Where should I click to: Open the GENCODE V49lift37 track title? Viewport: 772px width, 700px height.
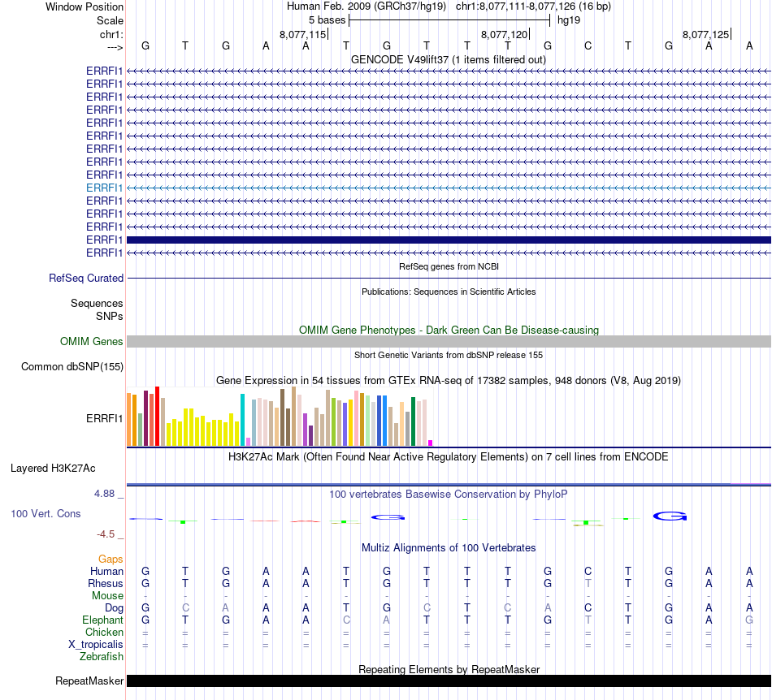coord(448,59)
